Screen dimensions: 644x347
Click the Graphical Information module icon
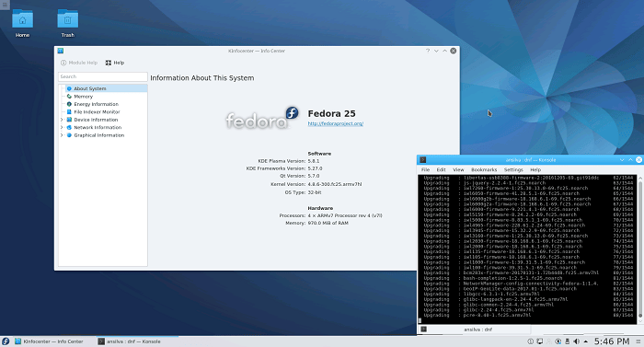(69, 135)
